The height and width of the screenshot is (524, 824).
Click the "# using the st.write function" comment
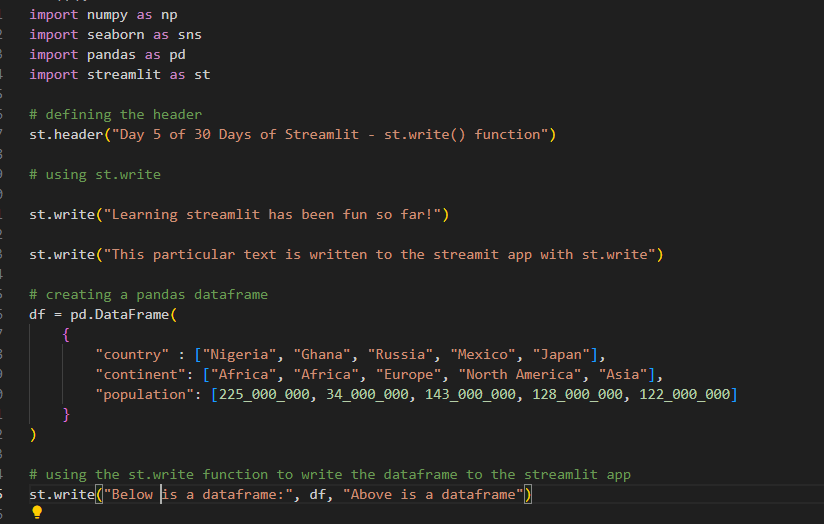330,474
